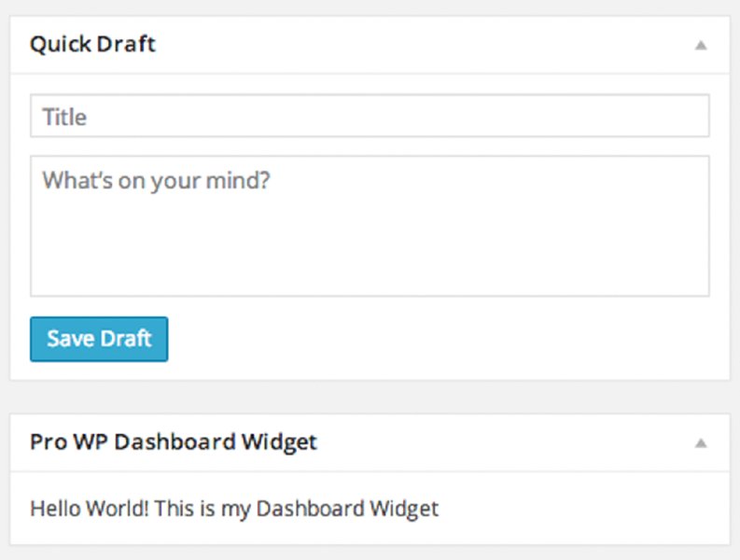
Task: Click the gap between the two dashboard widgets
Action: [x=370, y=397]
